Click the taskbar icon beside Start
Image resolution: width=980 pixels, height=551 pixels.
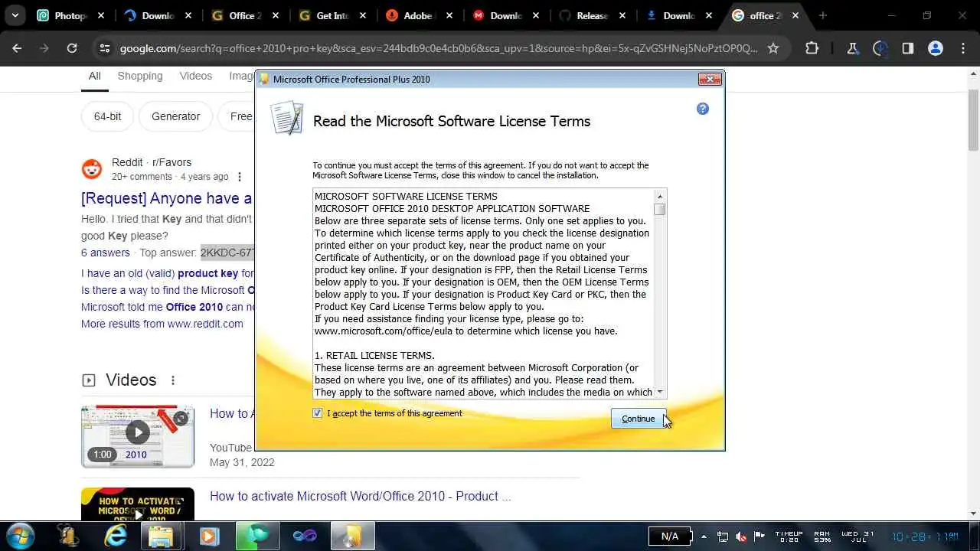(67, 536)
